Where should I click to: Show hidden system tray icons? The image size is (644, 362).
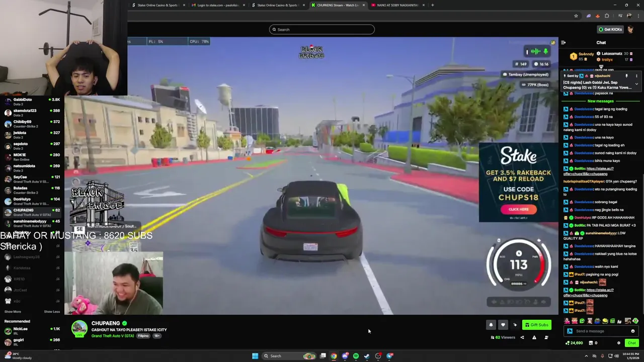pos(586,356)
